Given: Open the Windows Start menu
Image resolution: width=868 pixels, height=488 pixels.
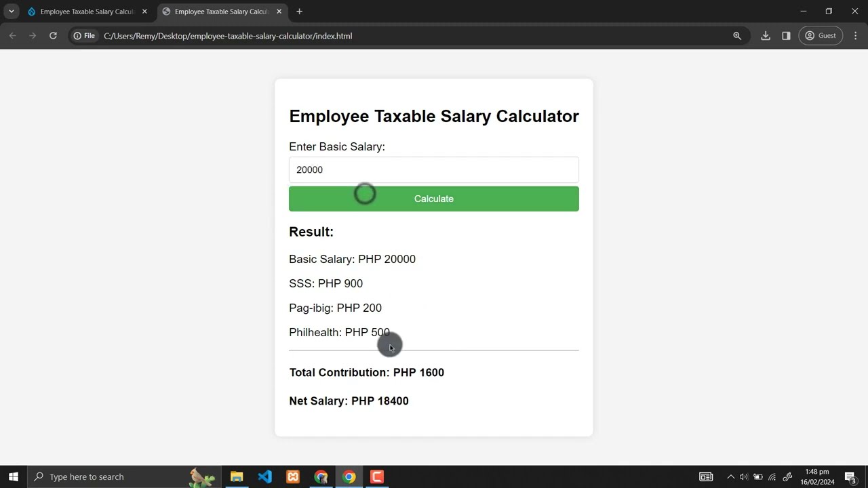Looking at the screenshot, I should [x=13, y=477].
